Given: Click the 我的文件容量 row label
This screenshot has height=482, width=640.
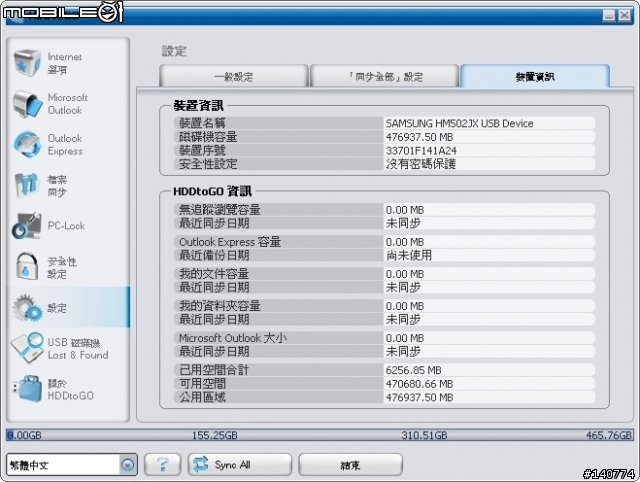Looking at the screenshot, I should click(x=214, y=274).
